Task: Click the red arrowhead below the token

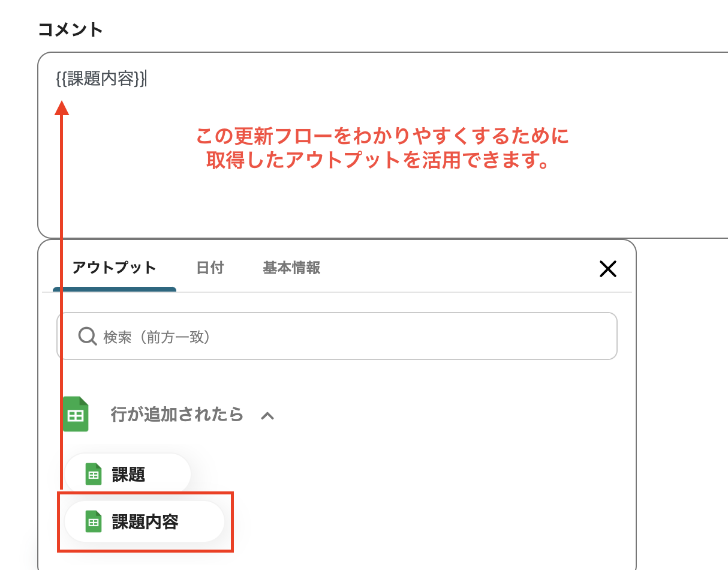Action: coord(62,108)
